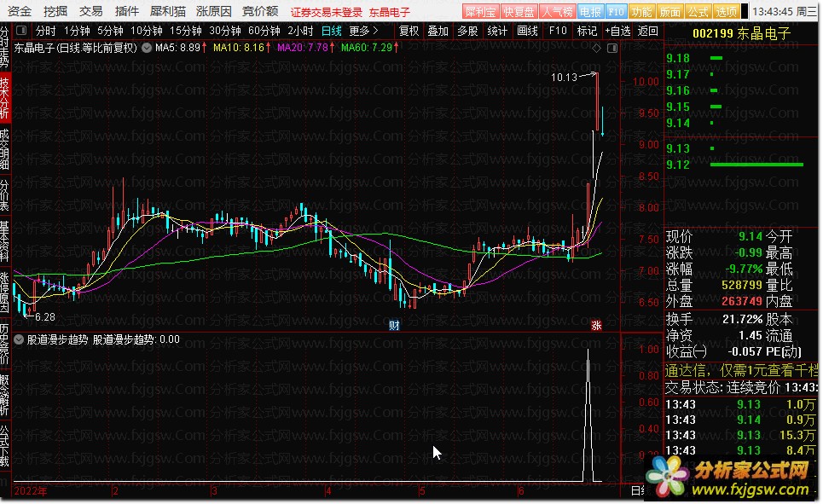
Task: Expand 更多 period options
Action: click(x=363, y=31)
